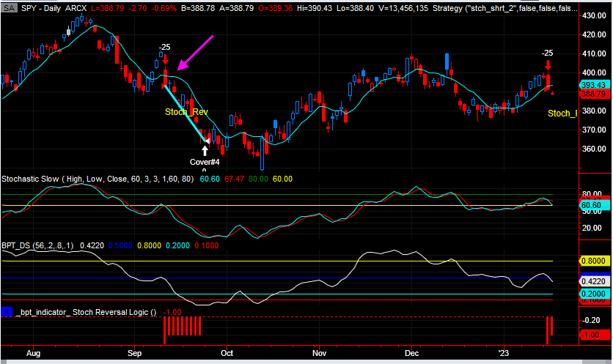Screen dimensions: 613x364
Task: Click the Oct label on the date axis
Action: (227, 352)
